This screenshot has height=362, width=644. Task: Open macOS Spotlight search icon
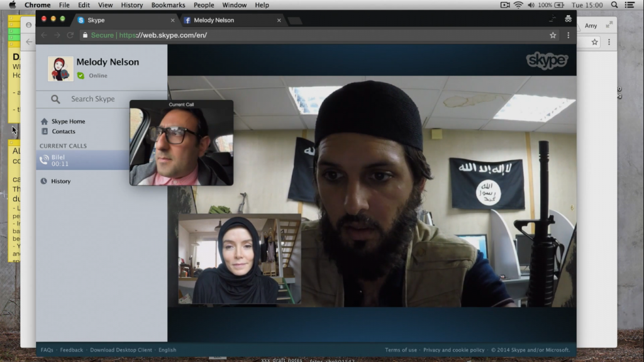pos(614,5)
